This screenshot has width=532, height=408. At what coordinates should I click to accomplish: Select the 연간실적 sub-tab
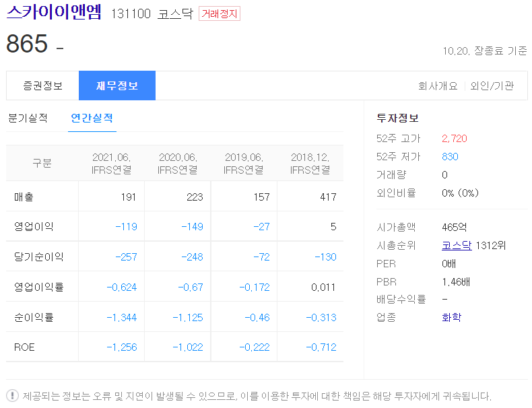coord(92,118)
